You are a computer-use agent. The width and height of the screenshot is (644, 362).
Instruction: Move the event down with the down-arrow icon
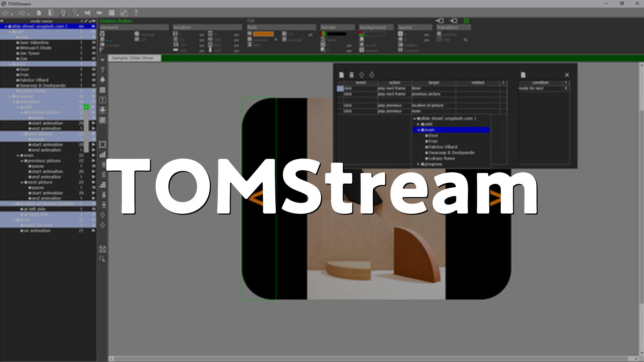pyautogui.click(x=372, y=75)
